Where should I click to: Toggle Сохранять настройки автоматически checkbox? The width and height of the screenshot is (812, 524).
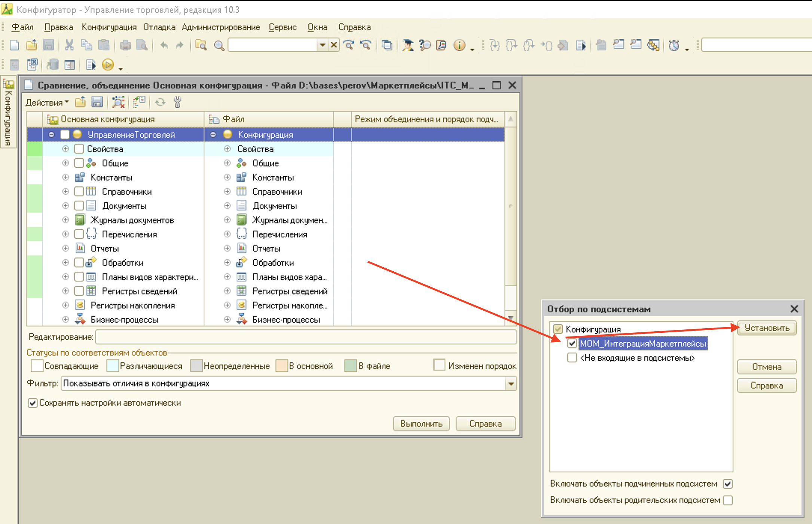(33, 403)
